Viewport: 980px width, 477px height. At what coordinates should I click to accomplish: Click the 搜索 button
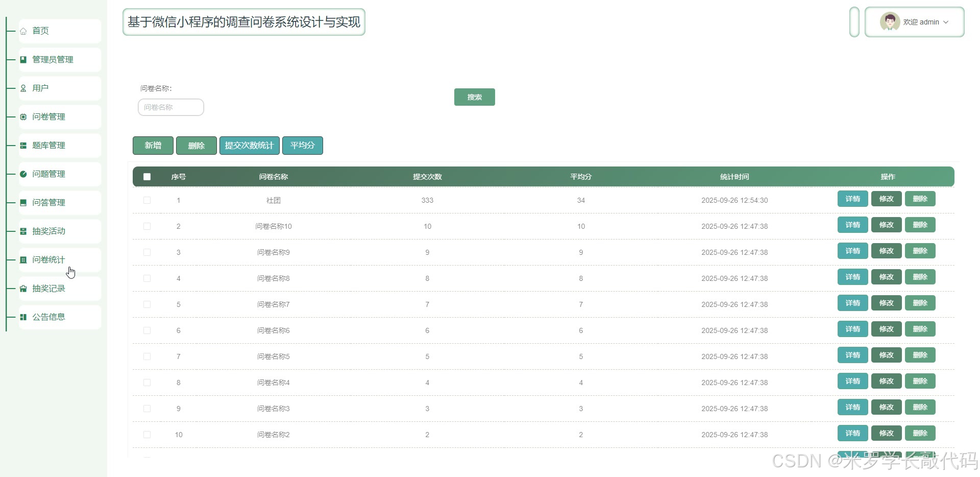pyautogui.click(x=474, y=97)
